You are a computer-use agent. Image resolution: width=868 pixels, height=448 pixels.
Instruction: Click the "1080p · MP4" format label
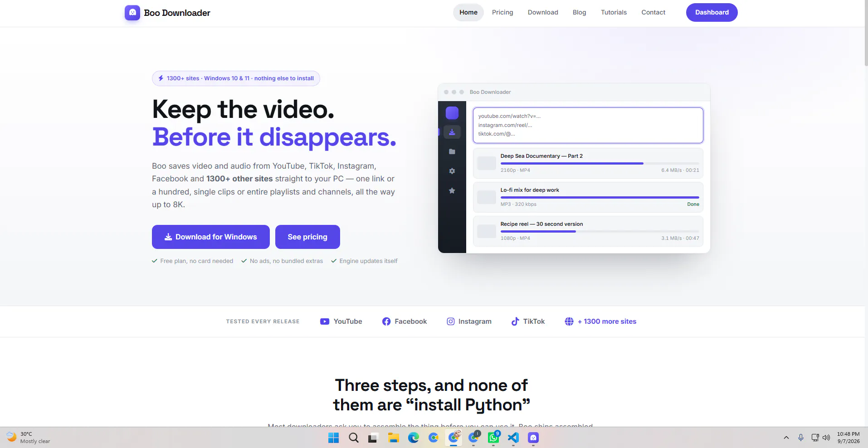coord(515,238)
